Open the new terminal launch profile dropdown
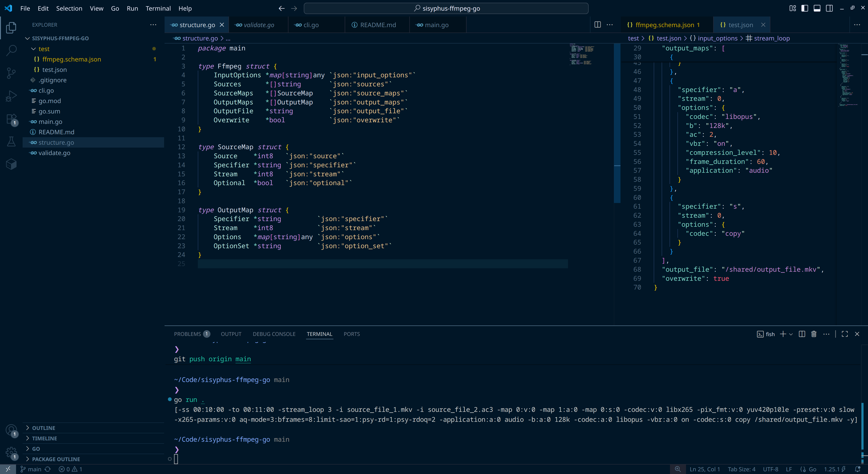The height and width of the screenshot is (474, 868). [x=791, y=334]
